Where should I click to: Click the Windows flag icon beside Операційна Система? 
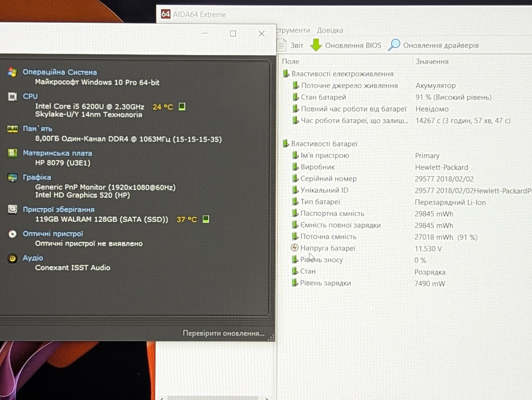point(12,72)
